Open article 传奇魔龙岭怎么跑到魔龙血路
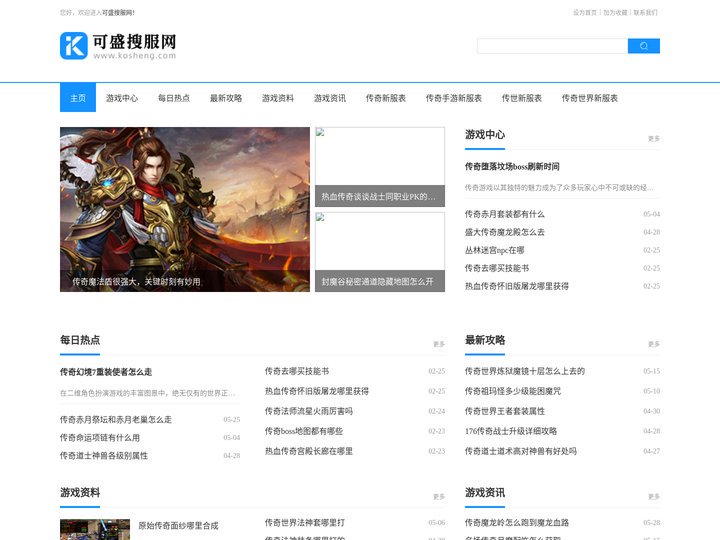 pos(517,523)
